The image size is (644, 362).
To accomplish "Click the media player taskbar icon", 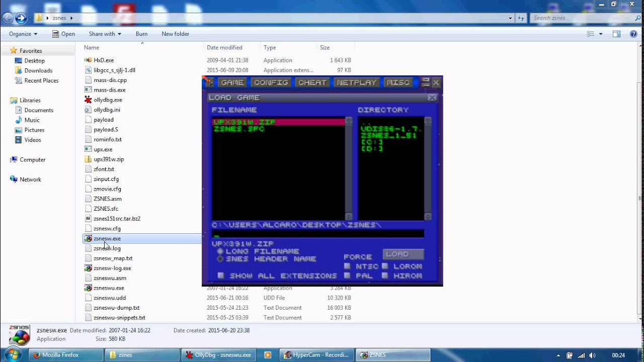I will pos(268,355).
